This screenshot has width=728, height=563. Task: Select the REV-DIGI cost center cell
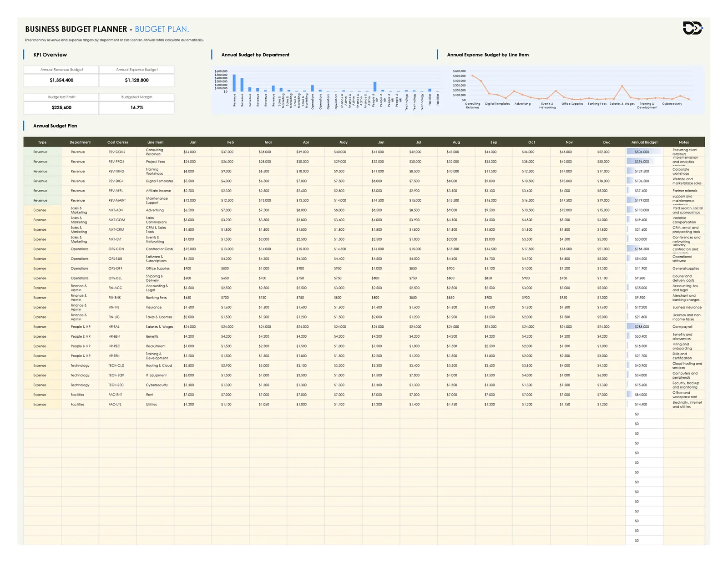point(118,181)
